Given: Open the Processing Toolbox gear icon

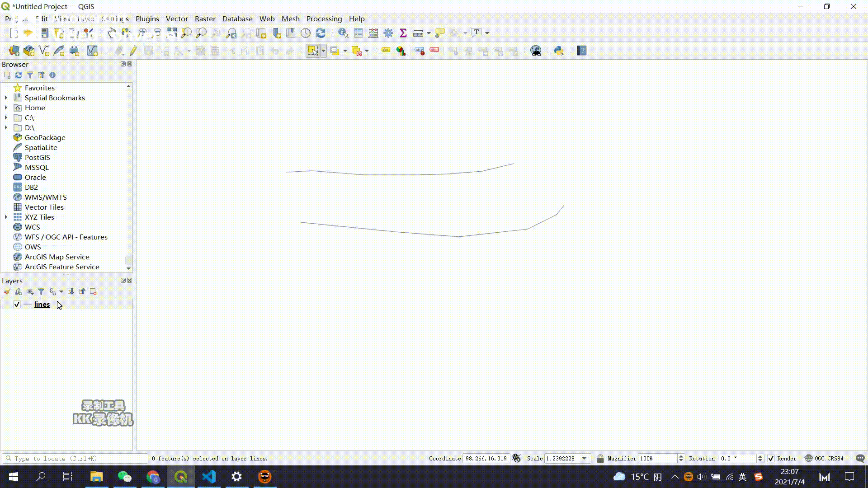Looking at the screenshot, I should [x=388, y=33].
